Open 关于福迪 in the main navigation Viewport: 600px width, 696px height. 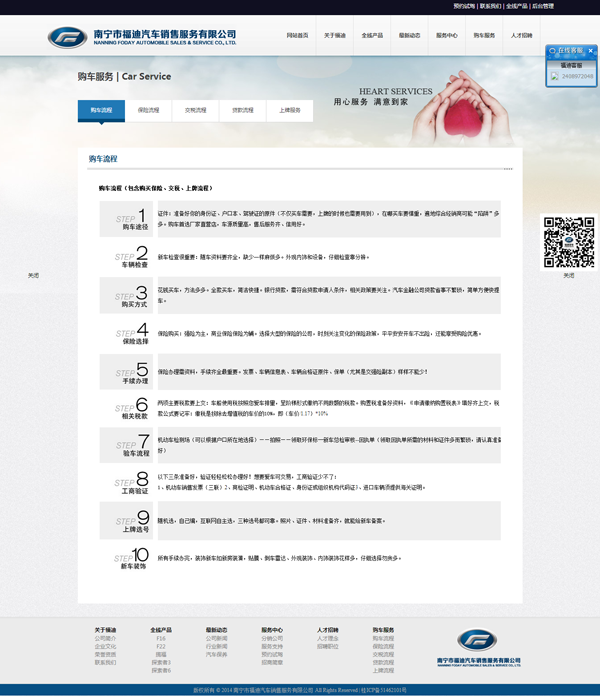(x=335, y=35)
